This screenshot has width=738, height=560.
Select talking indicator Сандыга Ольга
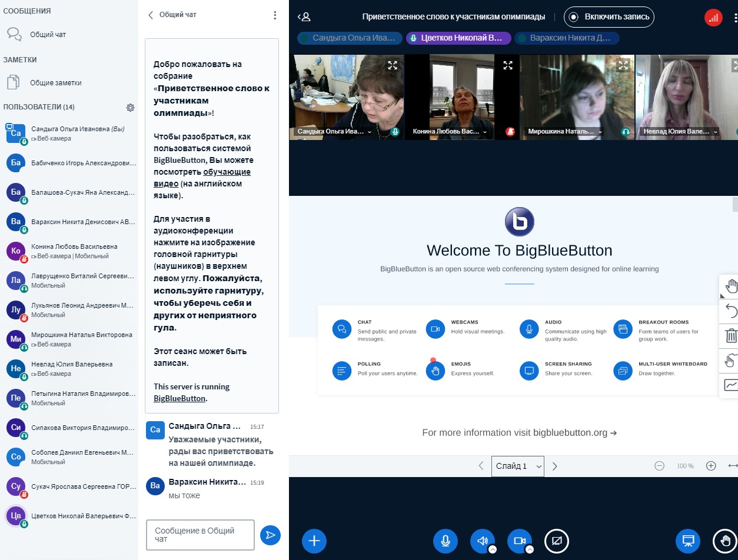pos(350,38)
